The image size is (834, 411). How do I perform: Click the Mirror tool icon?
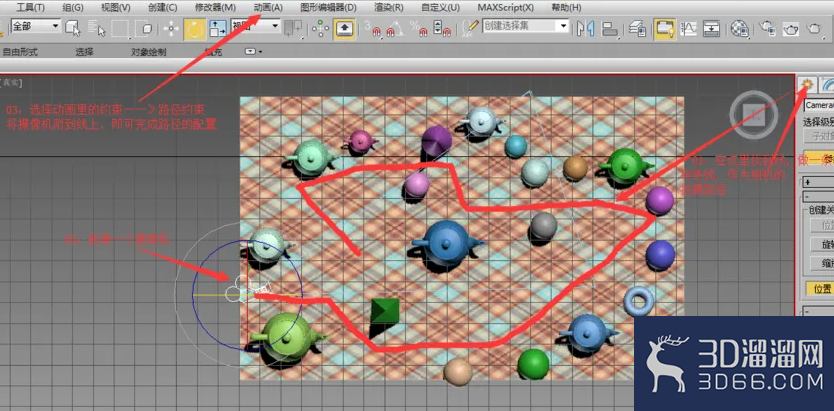[586, 29]
